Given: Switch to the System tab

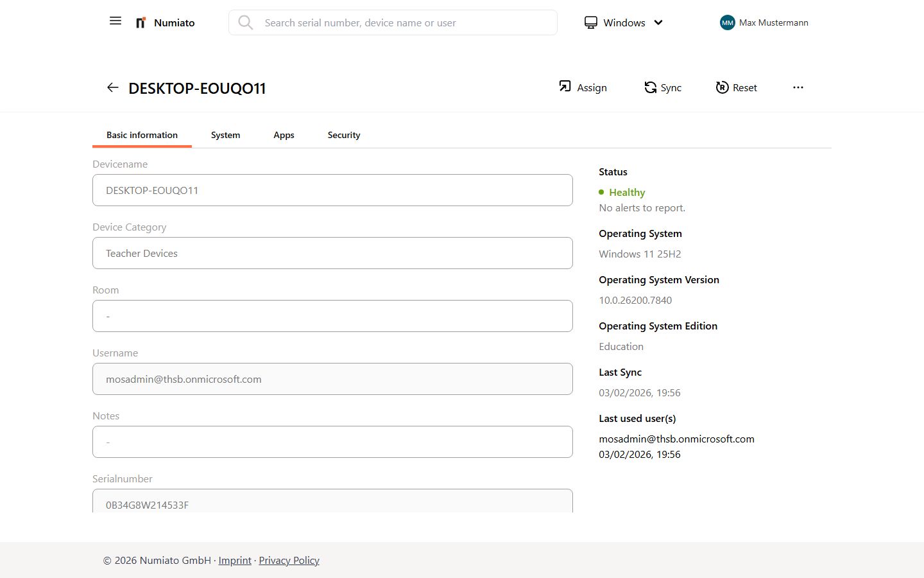Looking at the screenshot, I should coord(225,135).
